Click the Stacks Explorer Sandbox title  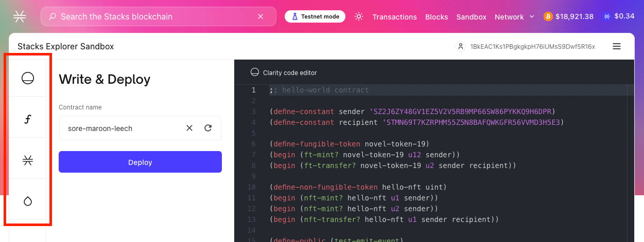[x=66, y=46]
